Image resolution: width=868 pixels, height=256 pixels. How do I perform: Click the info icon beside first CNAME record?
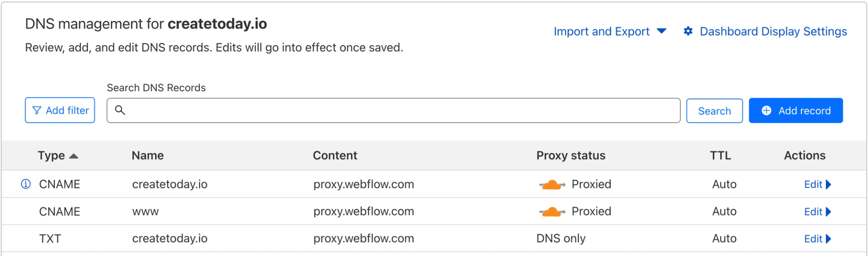click(26, 184)
